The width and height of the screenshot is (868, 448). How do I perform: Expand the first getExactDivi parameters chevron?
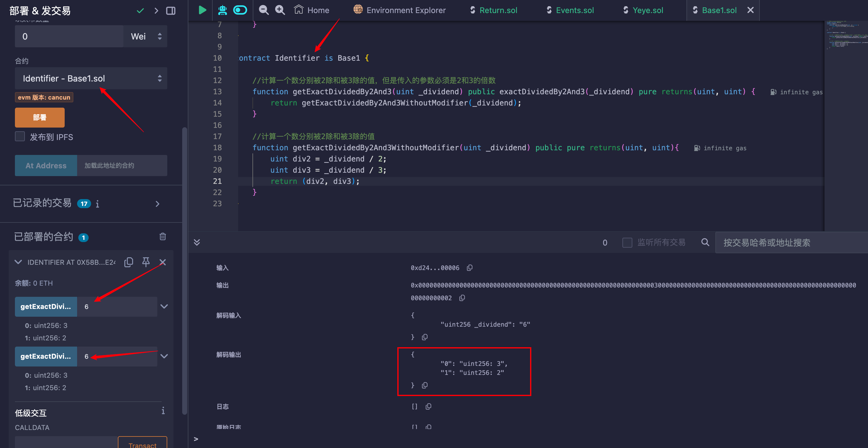(x=164, y=306)
